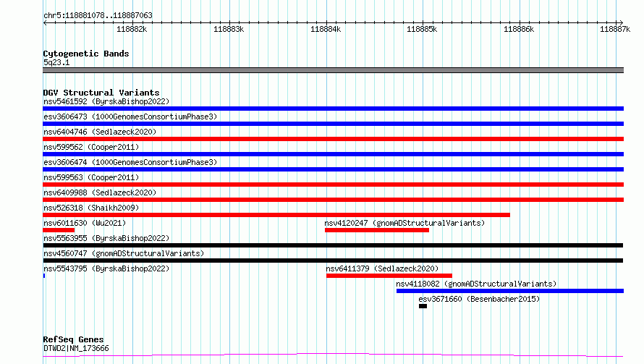The height and width of the screenshot is (364, 644).
Task: Select the blue bar under nsv4118082
Action: (509, 291)
